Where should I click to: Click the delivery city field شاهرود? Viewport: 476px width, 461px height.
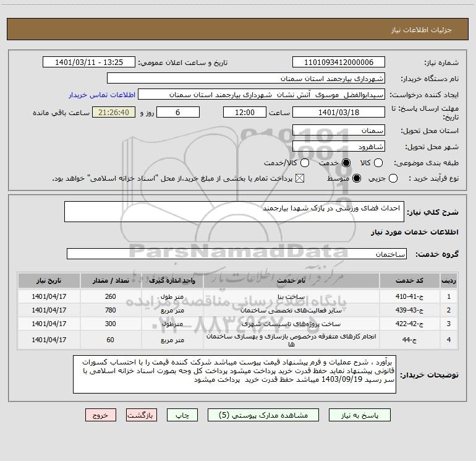click(339, 146)
